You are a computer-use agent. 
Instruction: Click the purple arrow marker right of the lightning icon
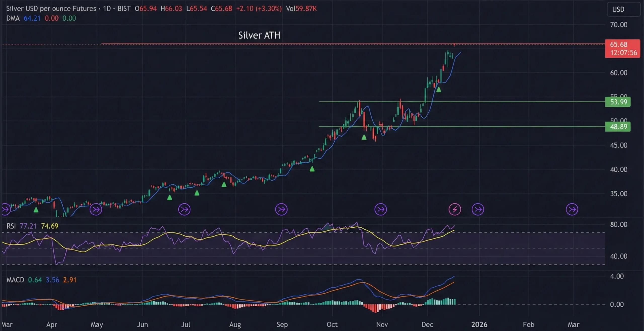tap(478, 209)
